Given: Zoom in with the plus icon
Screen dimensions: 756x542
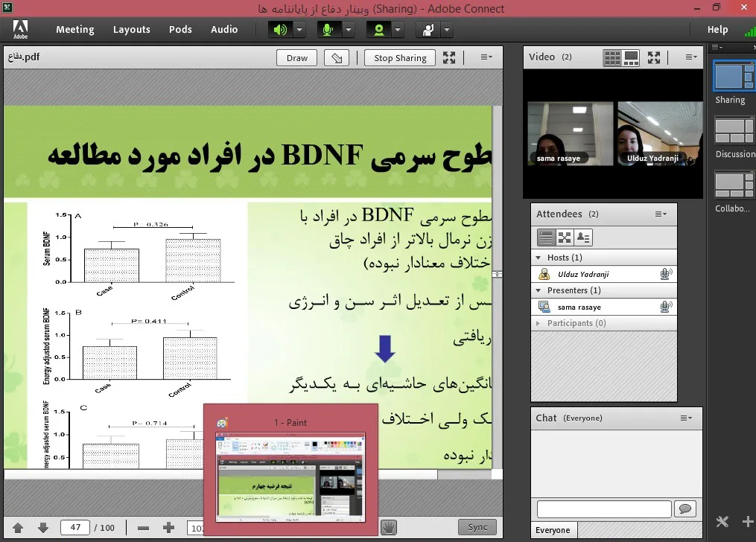Looking at the screenshot, I should click(x=168, y=528).
